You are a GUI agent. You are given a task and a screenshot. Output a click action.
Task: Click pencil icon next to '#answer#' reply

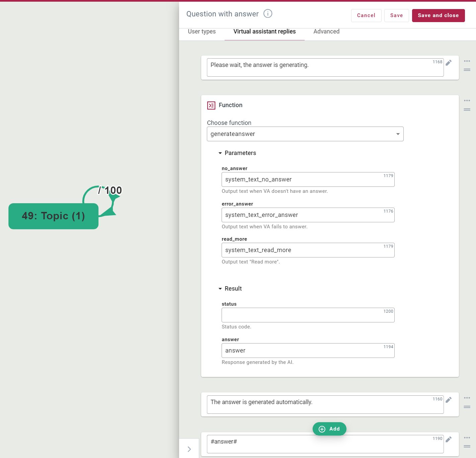(449, 439)
